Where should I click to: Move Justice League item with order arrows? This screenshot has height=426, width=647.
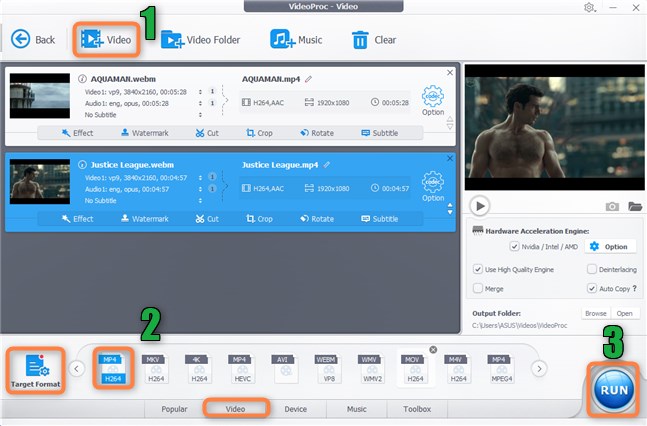click(x=450, y=209)
